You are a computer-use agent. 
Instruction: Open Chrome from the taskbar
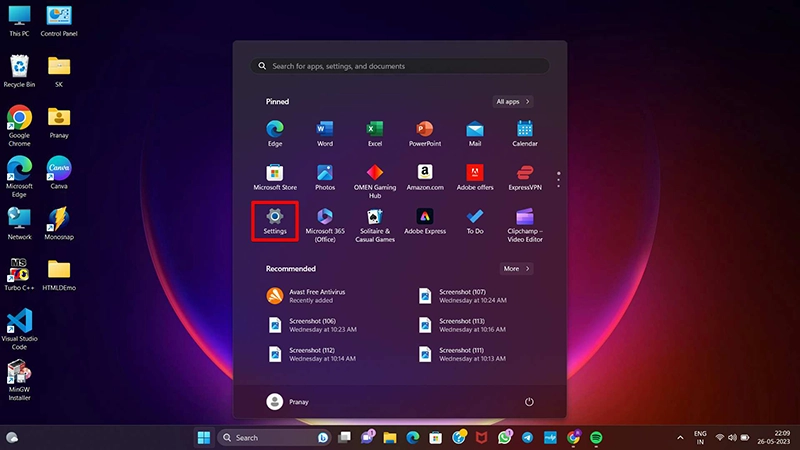(x=573, y=437)
